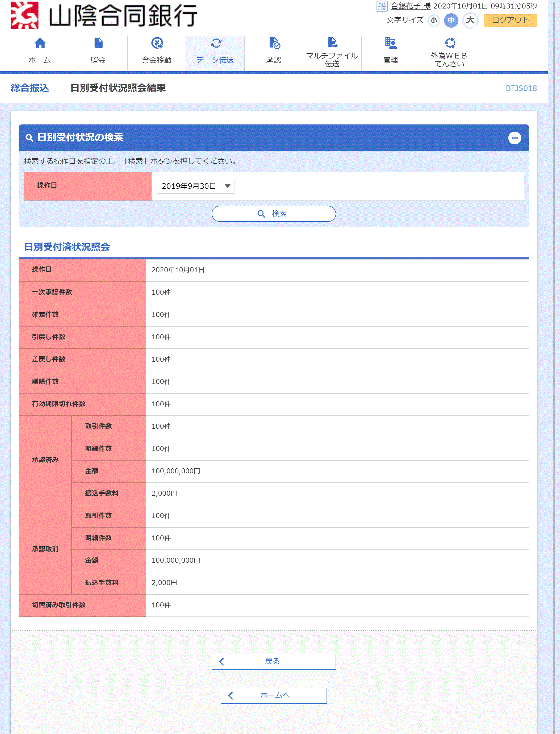Click the 総合振込 heading

click(30, 88)
